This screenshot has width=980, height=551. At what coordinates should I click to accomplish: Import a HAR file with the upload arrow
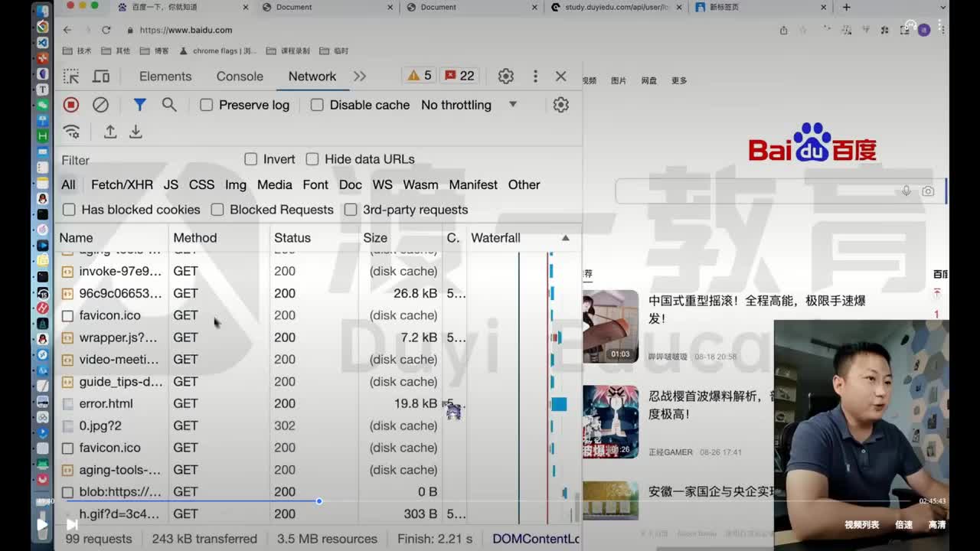[110, 132]
